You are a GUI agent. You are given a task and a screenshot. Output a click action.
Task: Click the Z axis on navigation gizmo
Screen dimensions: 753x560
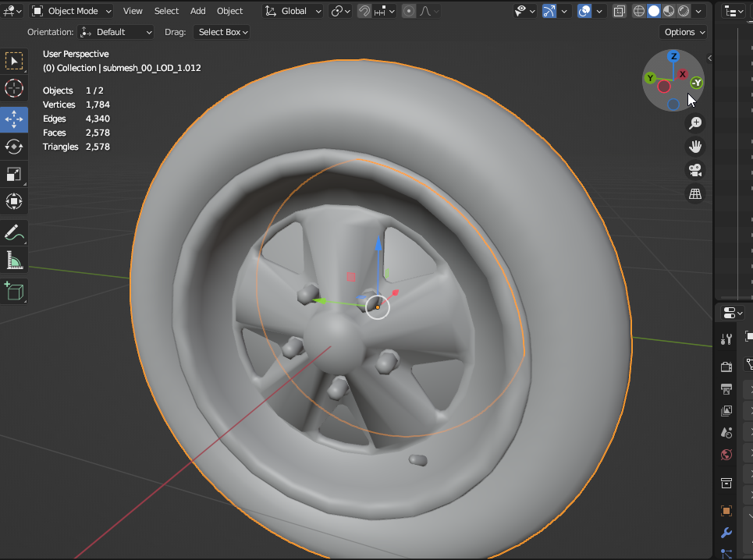coord(673,57)
